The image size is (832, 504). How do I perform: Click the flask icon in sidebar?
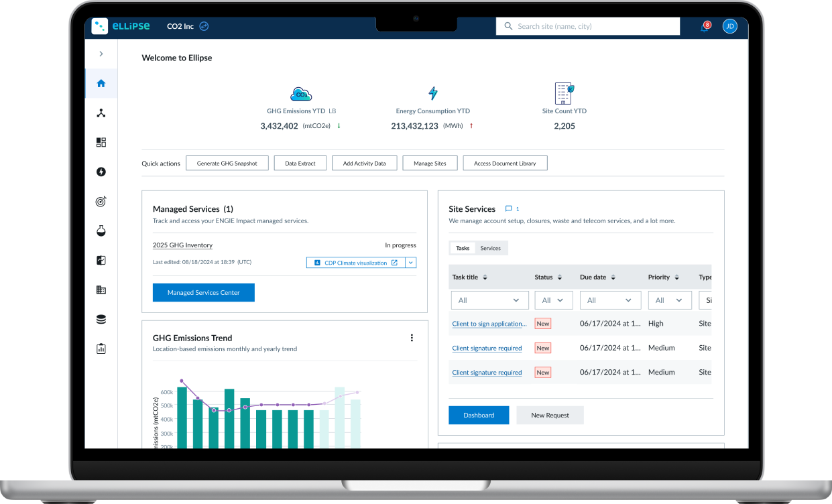point(101,231)
